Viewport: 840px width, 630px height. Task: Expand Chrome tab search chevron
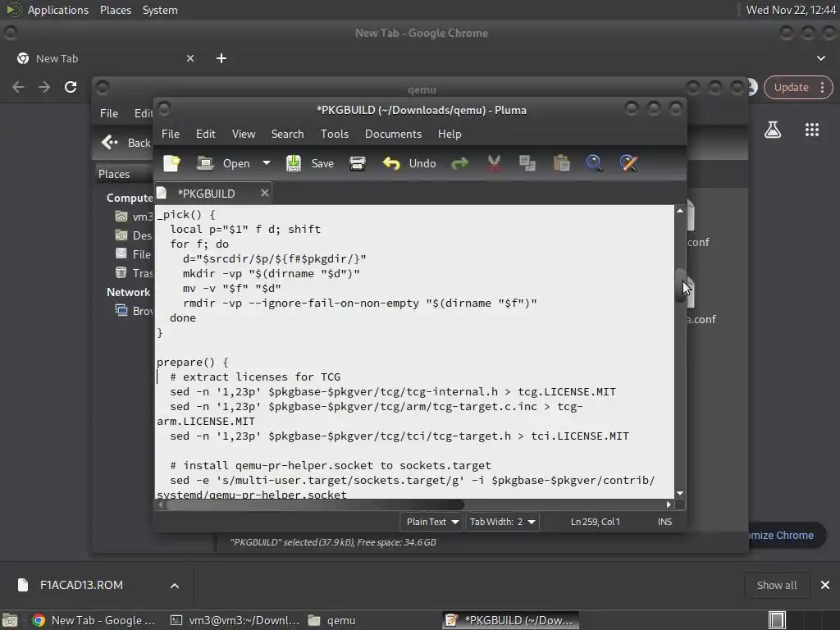pyautogui.click(x=820, y=58)
